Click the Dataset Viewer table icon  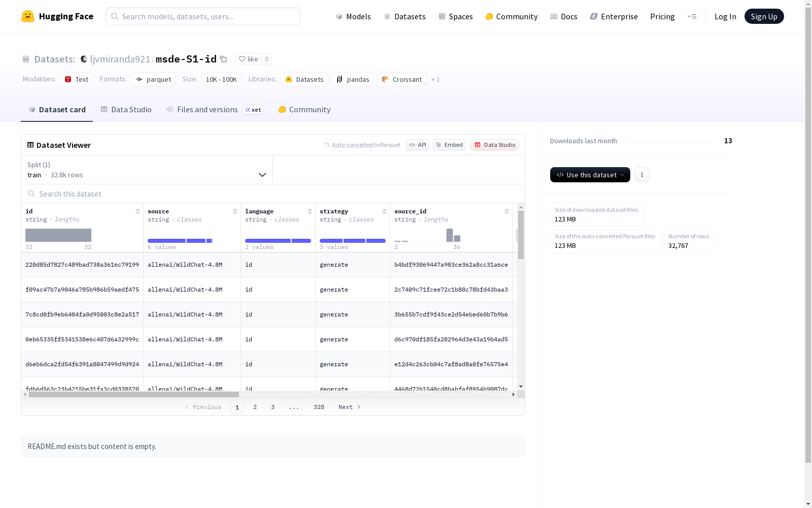pos(30,145)
